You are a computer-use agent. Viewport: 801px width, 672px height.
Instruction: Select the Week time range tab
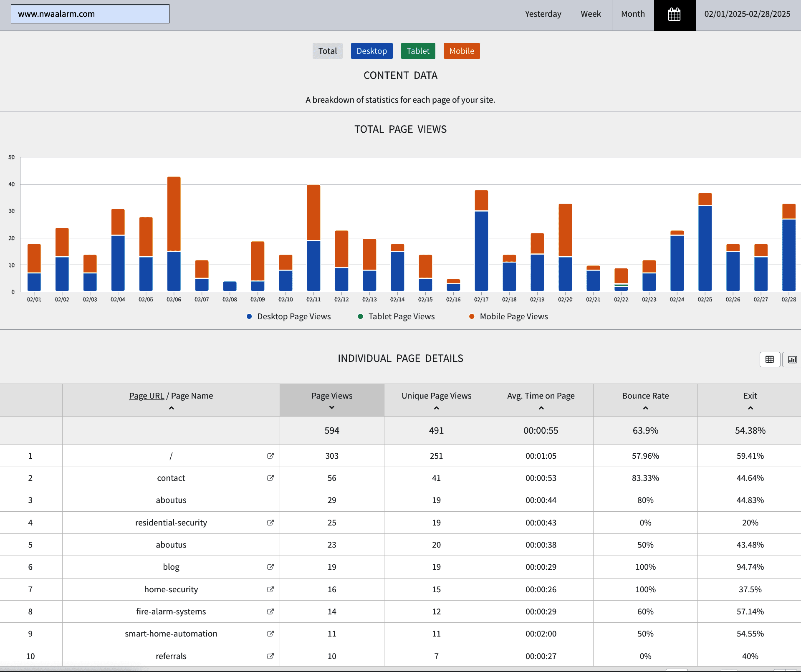click(590, 14)
